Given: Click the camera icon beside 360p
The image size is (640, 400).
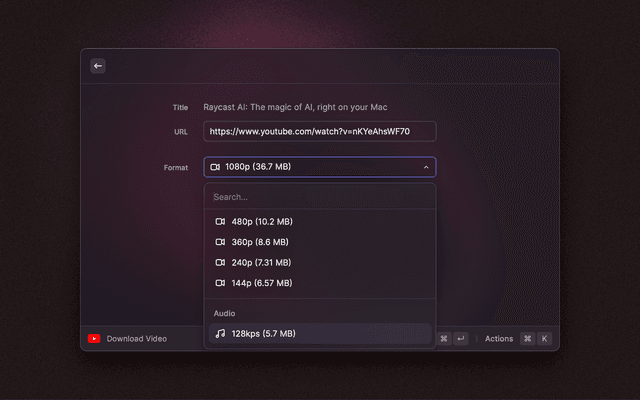Looking at the screenshot, I should click(x=220, y=242).
